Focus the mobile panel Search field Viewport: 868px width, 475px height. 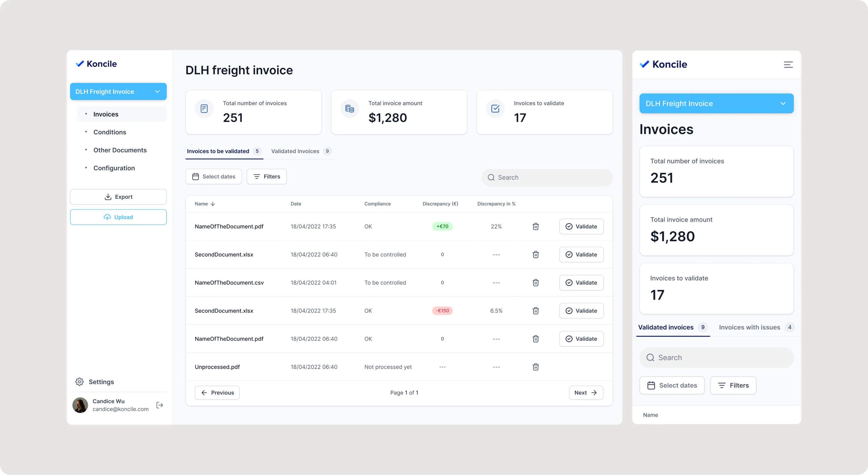716,357
